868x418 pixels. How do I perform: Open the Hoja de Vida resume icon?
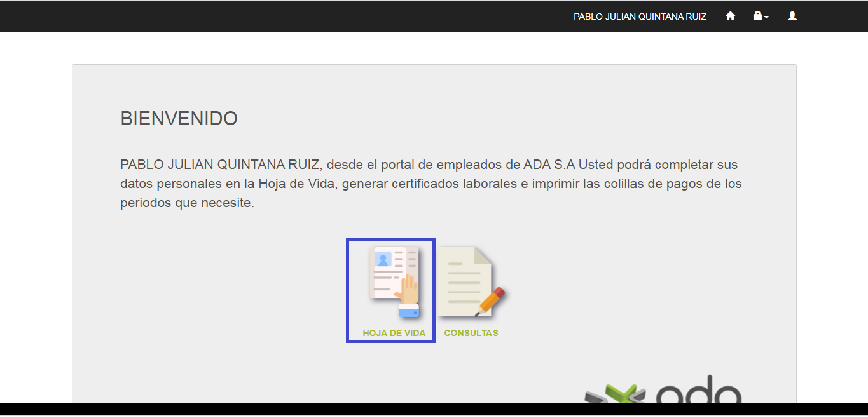394,282
